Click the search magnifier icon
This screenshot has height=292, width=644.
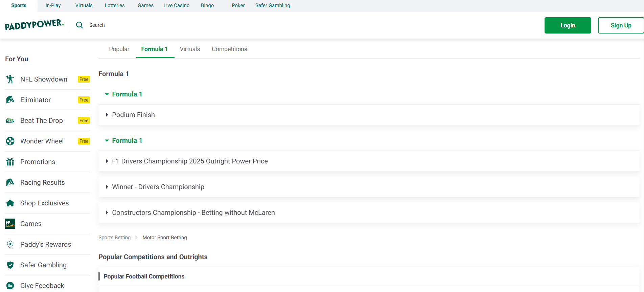pos(79,25)
